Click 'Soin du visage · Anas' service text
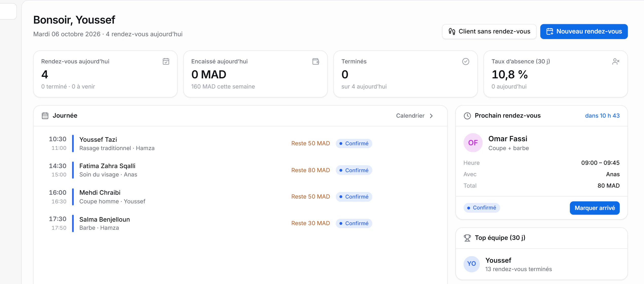This screenshot has height=284, width=644. pyautogui.click(x=108, y=174)
